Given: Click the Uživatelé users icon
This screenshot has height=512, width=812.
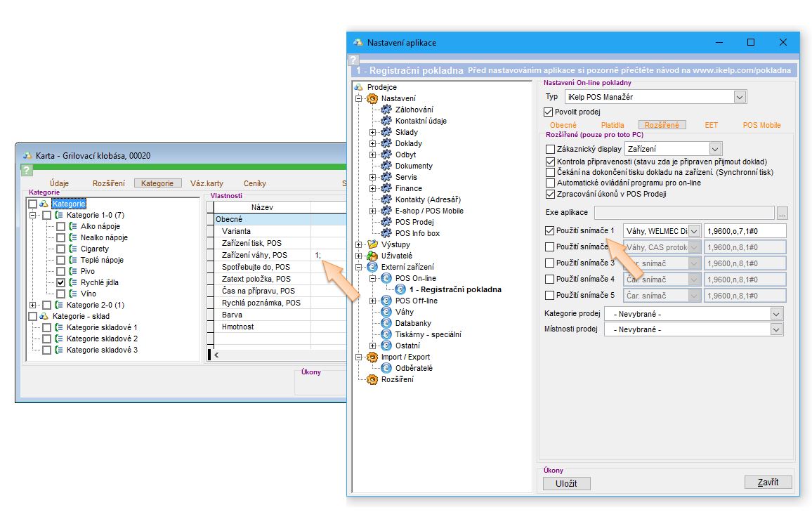Looking at the screenshot, I should click(x=372, y=256).
